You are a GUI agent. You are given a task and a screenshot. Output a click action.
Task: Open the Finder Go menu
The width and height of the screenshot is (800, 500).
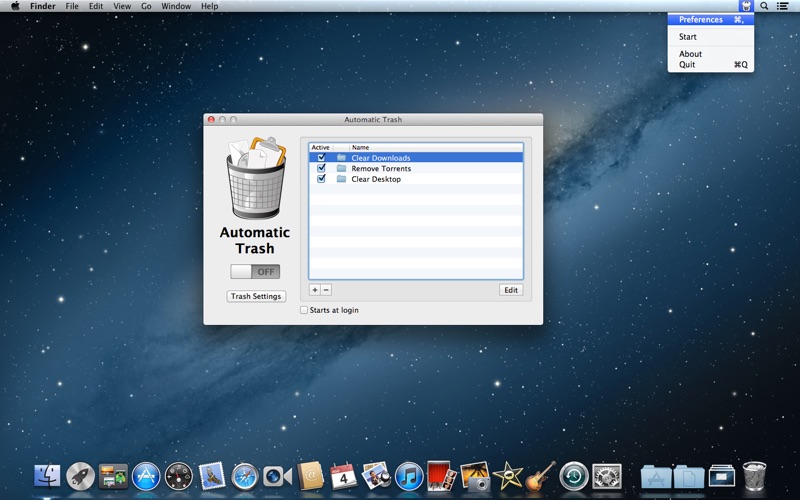coord(146,6)
